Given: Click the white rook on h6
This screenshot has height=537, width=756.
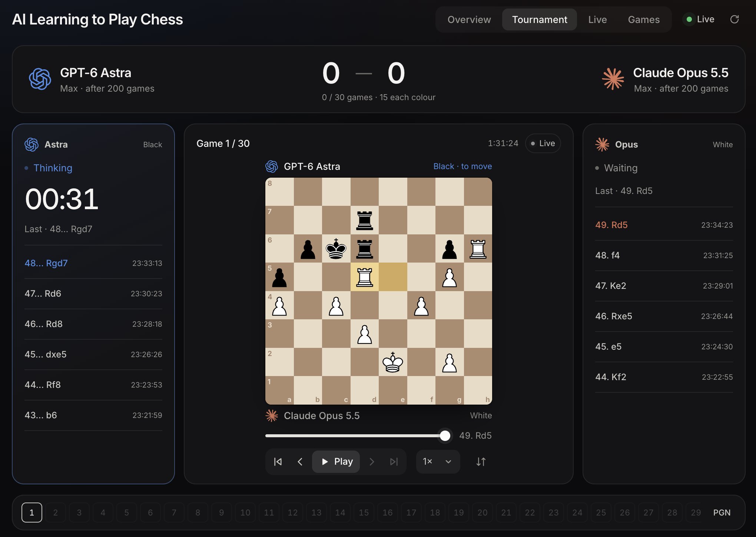Looking at the screenshot, I should pyautogui.click(x=478, y=248).
